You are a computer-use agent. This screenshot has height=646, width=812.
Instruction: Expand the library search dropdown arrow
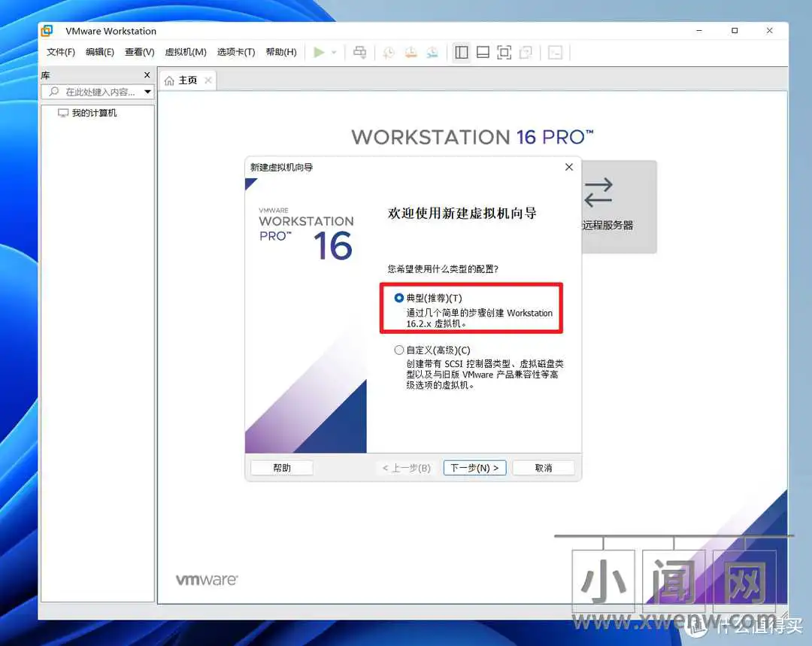[x=147, y=93]
